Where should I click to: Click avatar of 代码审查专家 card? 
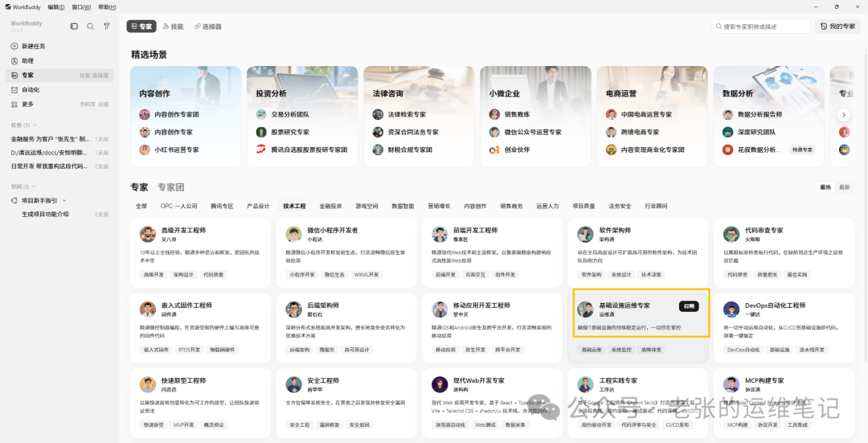pyautogui.click(x=731, y=234)
